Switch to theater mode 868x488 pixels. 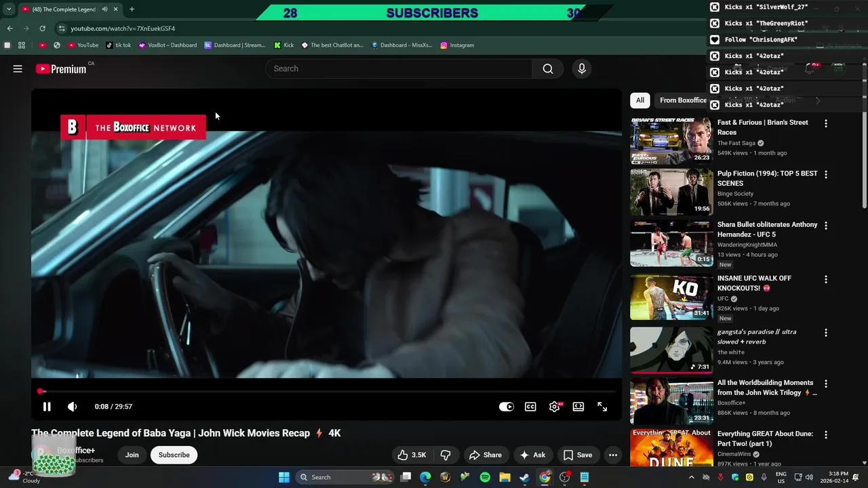tap(578, 407)
